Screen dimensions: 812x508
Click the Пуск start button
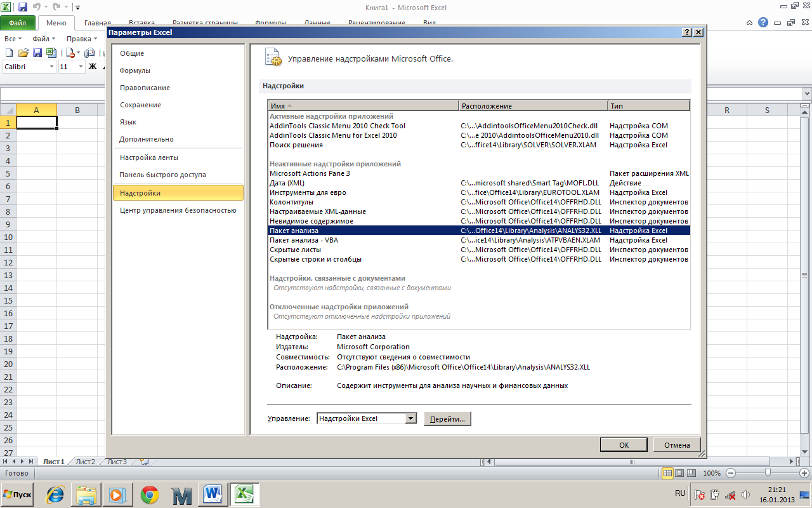click(18, 494)
